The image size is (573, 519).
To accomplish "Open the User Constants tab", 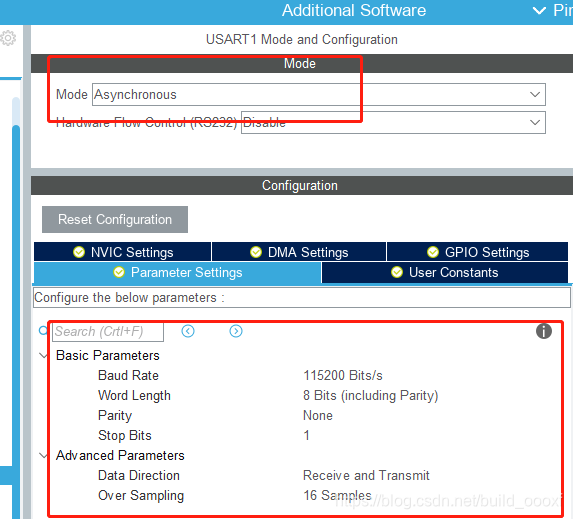I will (445, 272).
